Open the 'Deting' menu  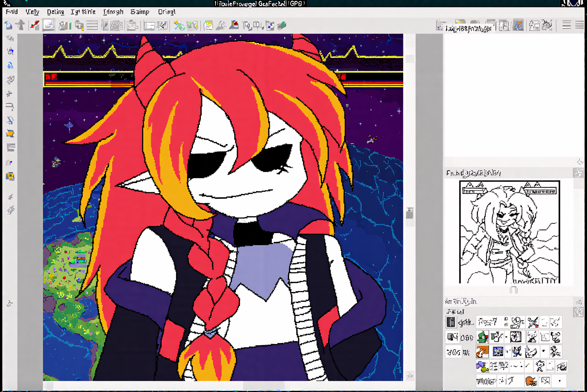(55, 12)
